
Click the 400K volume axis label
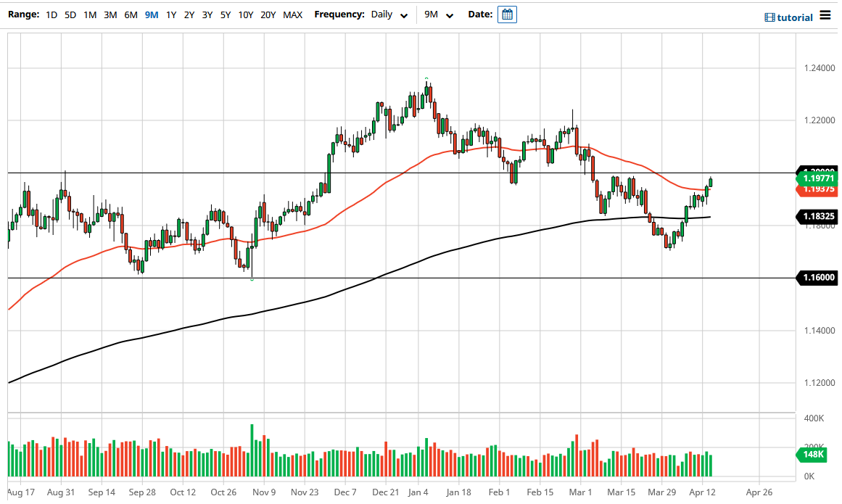pos(814,418)
